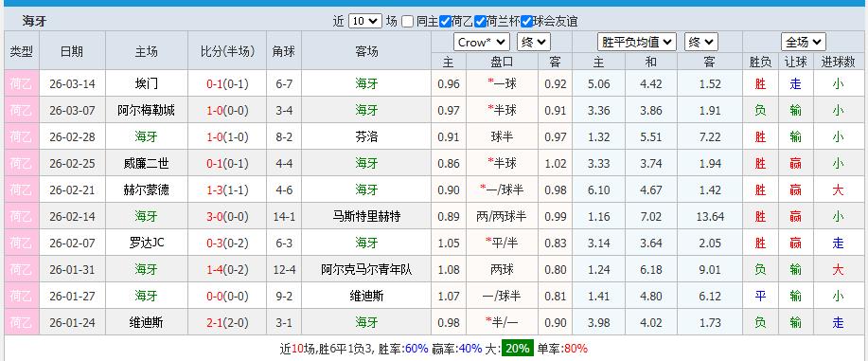Click date 26-02-28

click(x=72, y=137)
